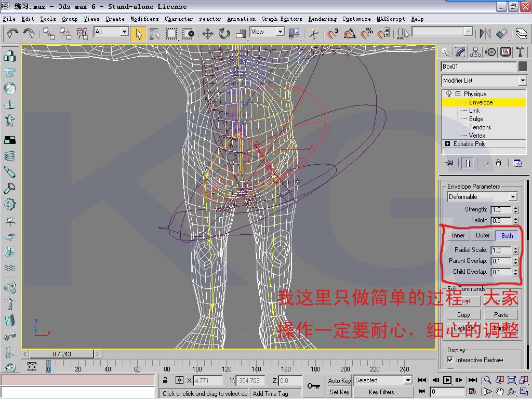
Task: Select the Link sub-object level
Action: point(474,111)
